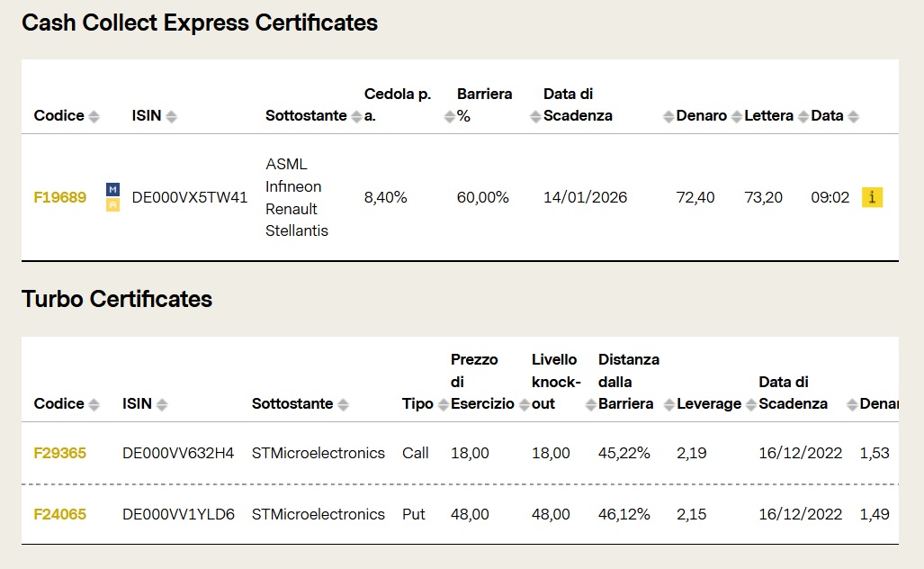
Task: Sort by Barriera % column
Action: click(535, 117)
